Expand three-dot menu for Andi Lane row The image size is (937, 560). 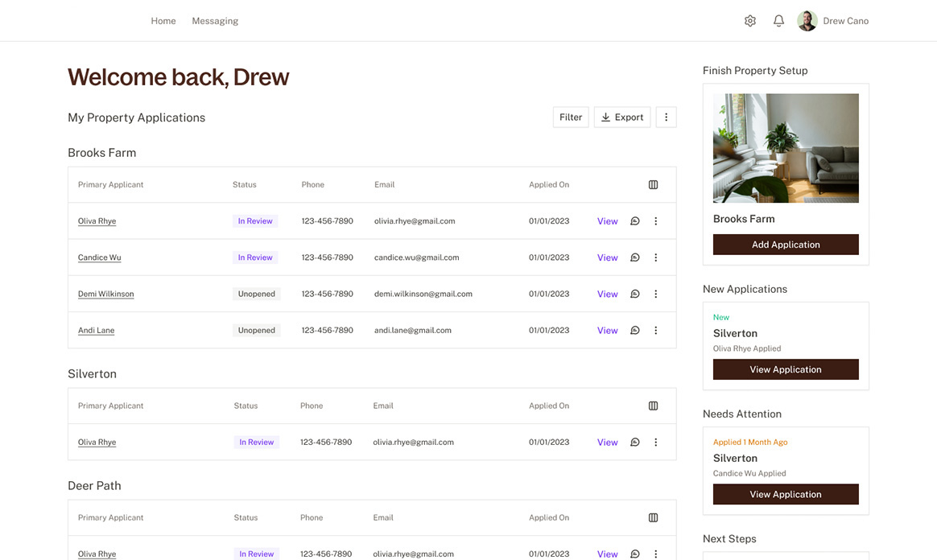click(655, 331)
